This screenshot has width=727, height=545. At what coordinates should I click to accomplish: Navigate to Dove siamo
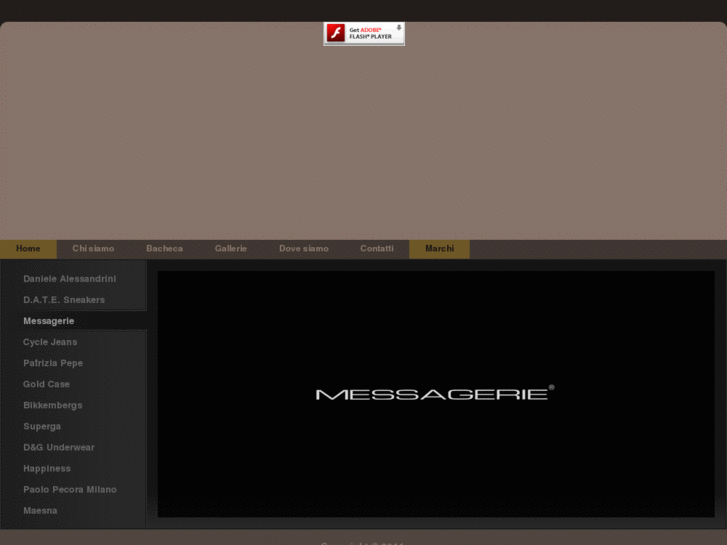pyautogui.click(x=304, y=249)
